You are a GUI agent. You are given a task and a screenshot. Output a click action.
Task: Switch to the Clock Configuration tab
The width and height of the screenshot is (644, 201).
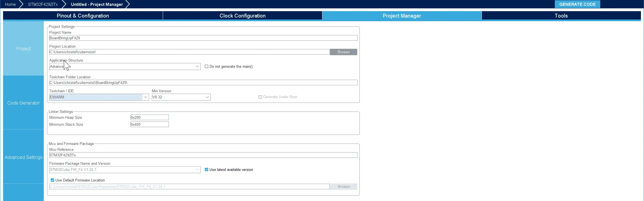(242, 16)
